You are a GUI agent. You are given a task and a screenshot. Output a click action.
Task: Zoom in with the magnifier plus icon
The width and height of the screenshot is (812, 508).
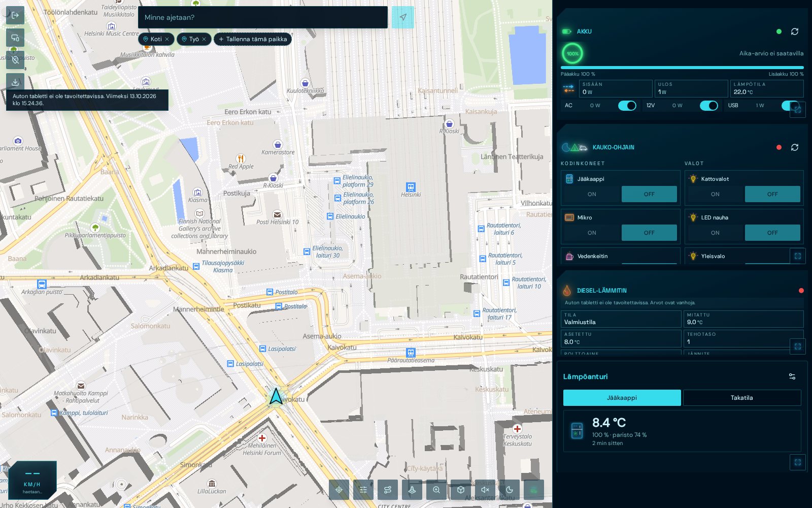(436, 490)
